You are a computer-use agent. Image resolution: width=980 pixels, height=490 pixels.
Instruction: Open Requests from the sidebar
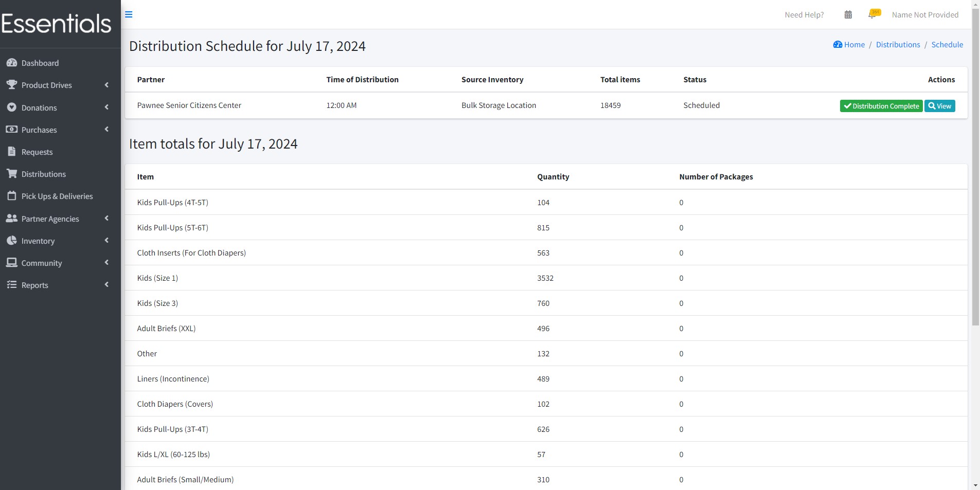[60, 152]
